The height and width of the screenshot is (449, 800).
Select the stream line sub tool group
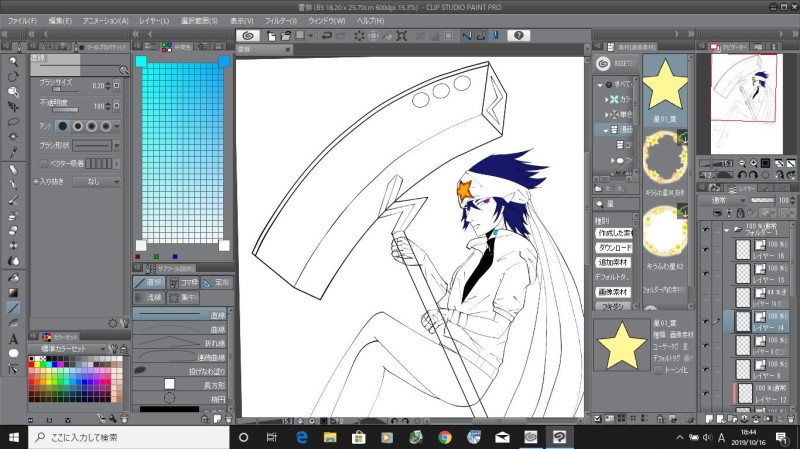[x=149, y=297]
